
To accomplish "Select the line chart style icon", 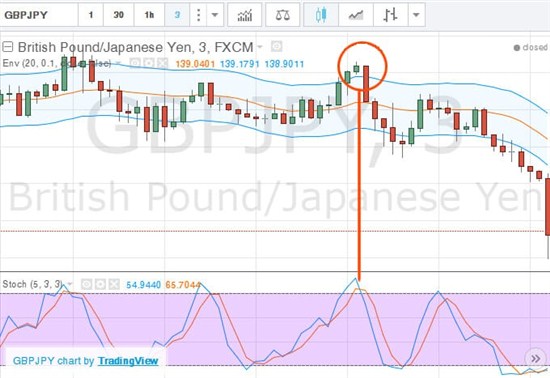I will [356, 15].
